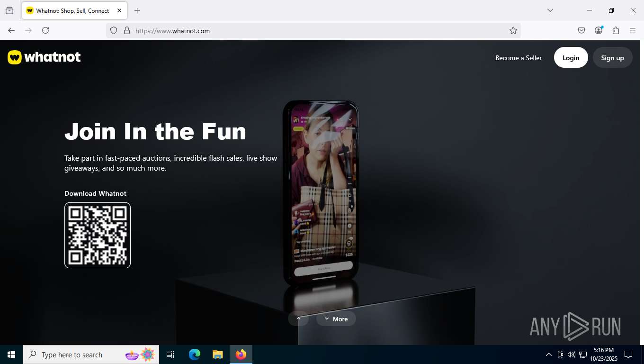This screenshot has height=364, width=644.
Task: Close the Whatnot browser tab
Action: [119, 10]
